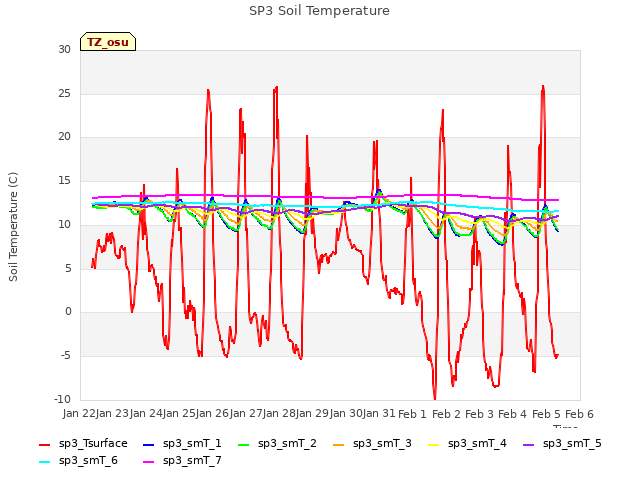
Task: Click the 15 y-axis tick label
Action: pos(64,180)
